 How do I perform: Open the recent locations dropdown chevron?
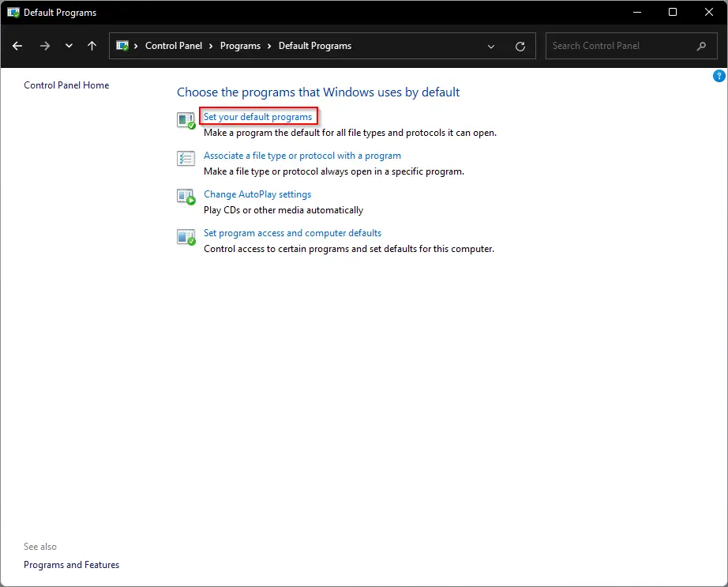point(69,46)
